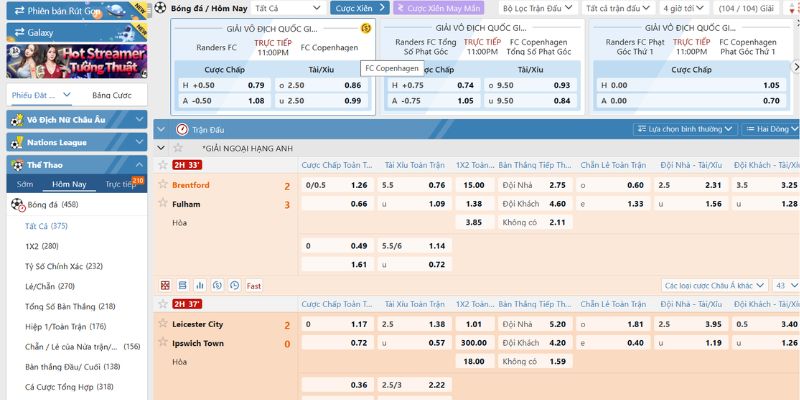Click the next arrow on featured match cards
The image size is (800, 400).
795,66
